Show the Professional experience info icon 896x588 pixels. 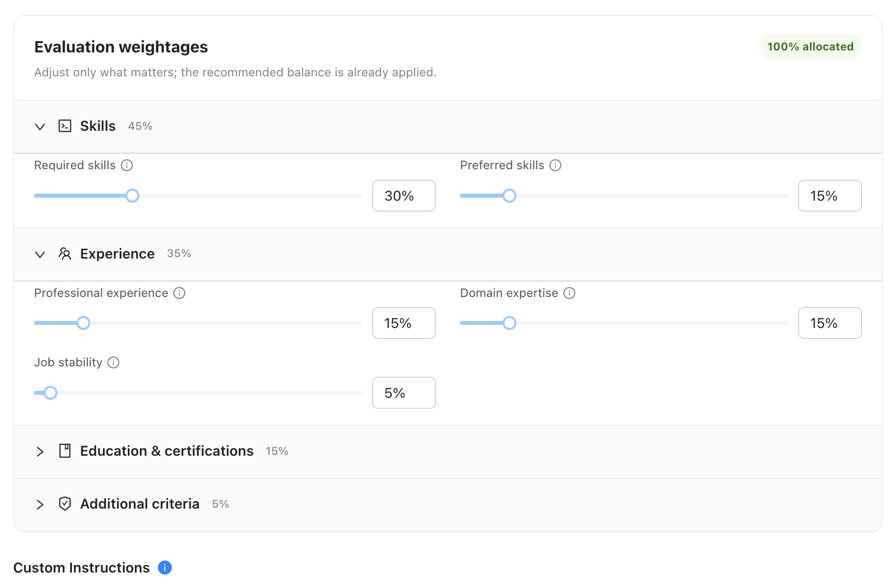pyautogui.click(x=179, y=293)
